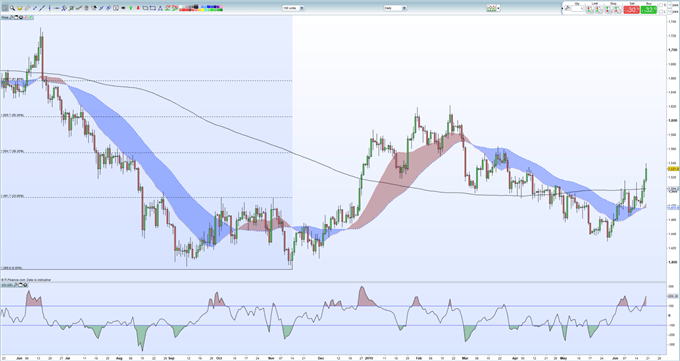Expand the chart style dropdown arrow

click(x=498, y=8)
